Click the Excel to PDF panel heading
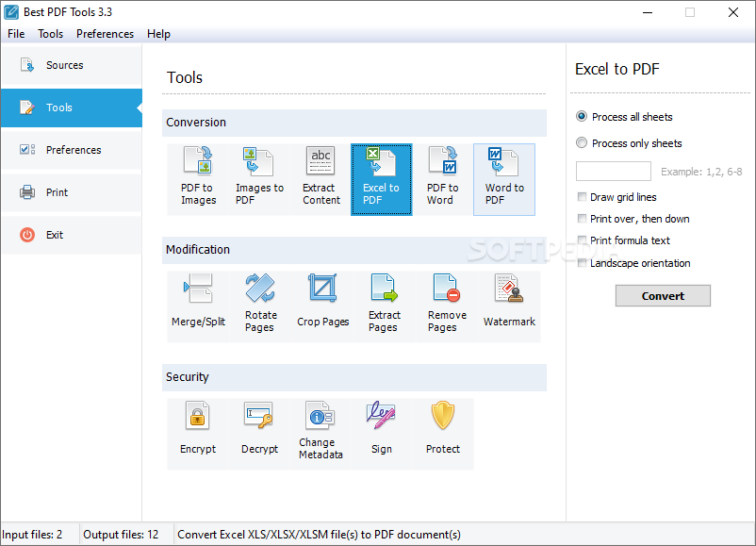 point(616,69)
